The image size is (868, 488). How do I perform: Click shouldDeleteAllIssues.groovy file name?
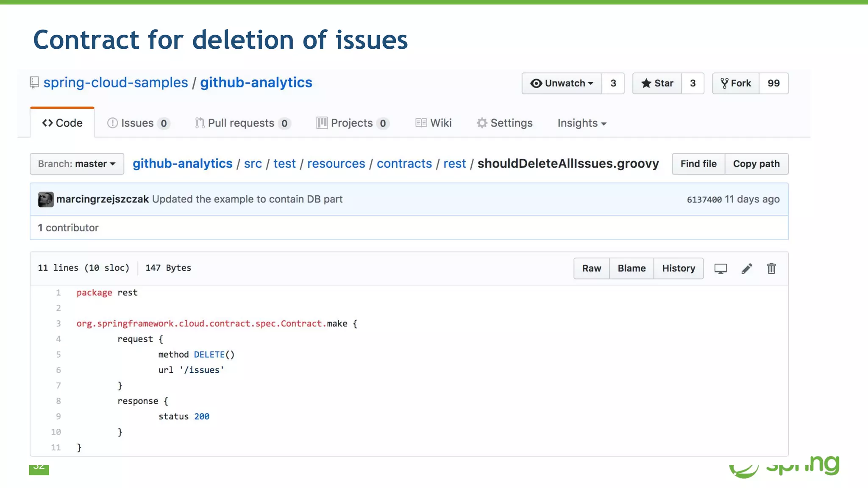coord(568,164)
